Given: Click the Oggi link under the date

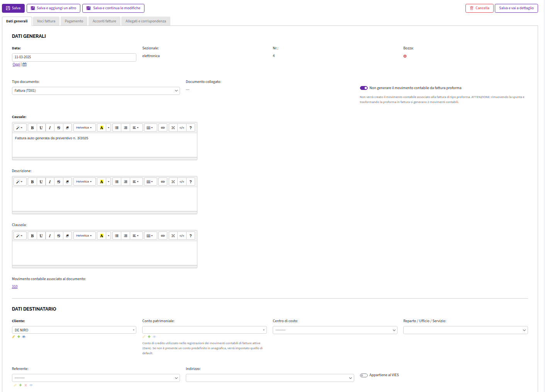Looking at the screenshot, I should (x=16, y=64).
